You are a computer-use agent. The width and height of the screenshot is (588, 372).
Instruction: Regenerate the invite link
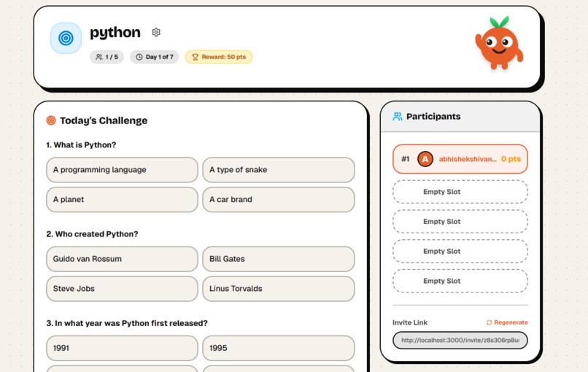click(x=507, y=322)
